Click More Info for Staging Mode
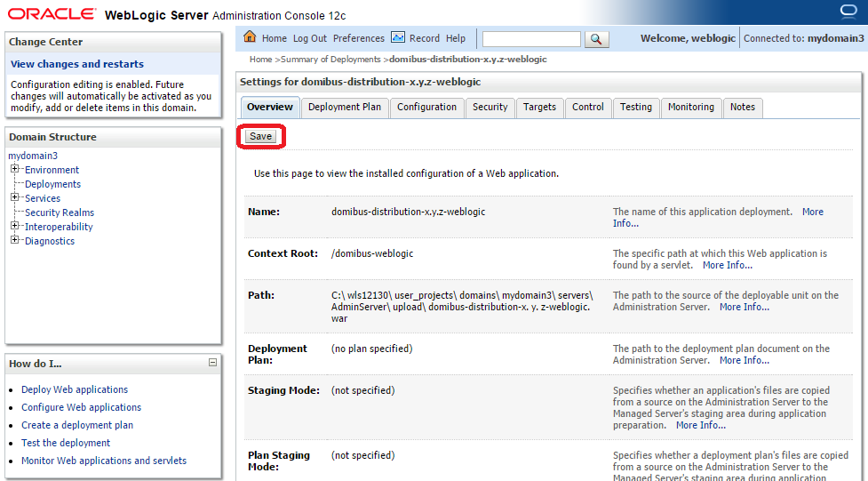This screenshot has height=481, width=868. coord(700,426)
